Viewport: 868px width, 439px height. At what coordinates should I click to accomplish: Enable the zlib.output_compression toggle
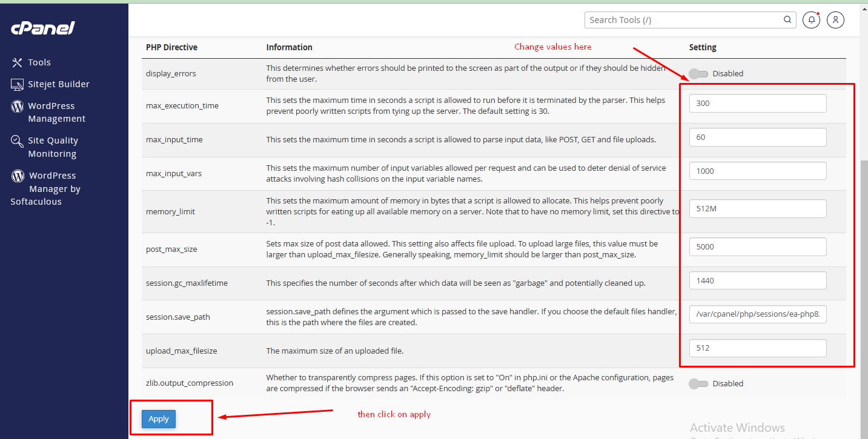pos(698,384)
